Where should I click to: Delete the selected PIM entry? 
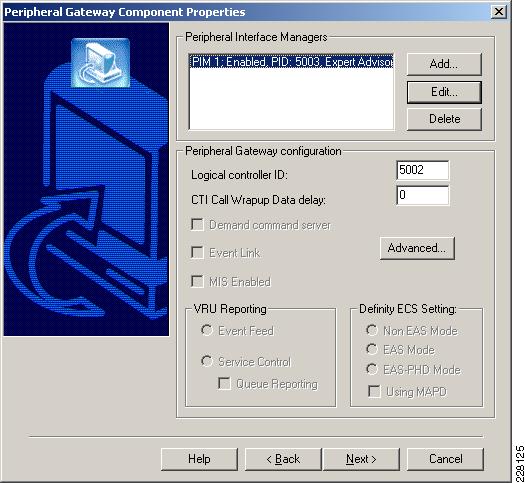[x=444, y=119]
